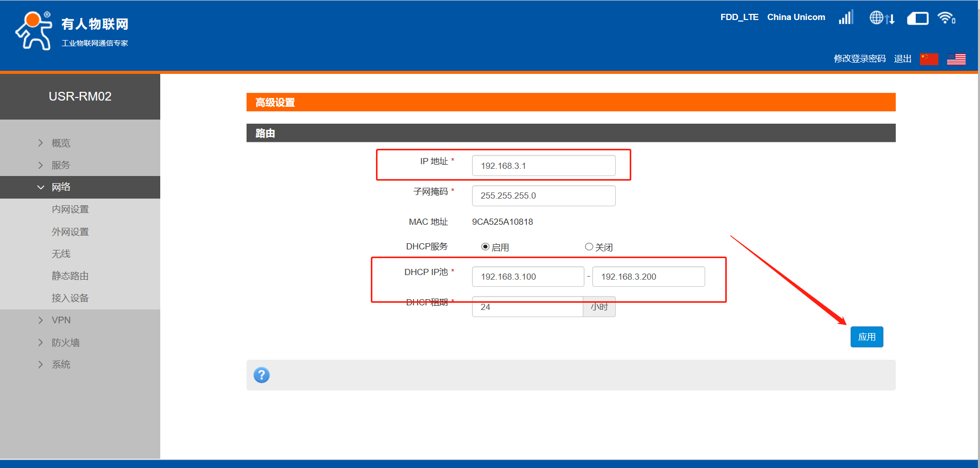Click the WiFi status icon in header

(x=946, y=18)
